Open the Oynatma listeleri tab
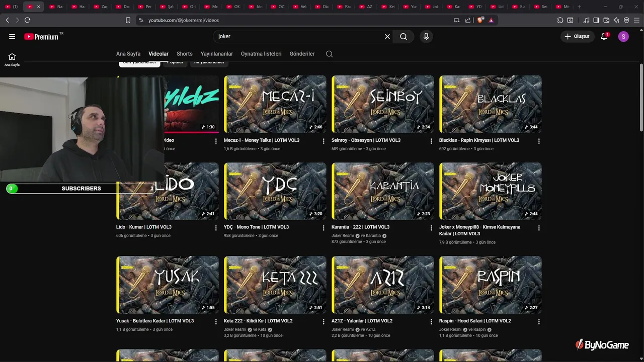Image resolution: width=644 pixels, height=362 pixels. [x=261, y=54]
